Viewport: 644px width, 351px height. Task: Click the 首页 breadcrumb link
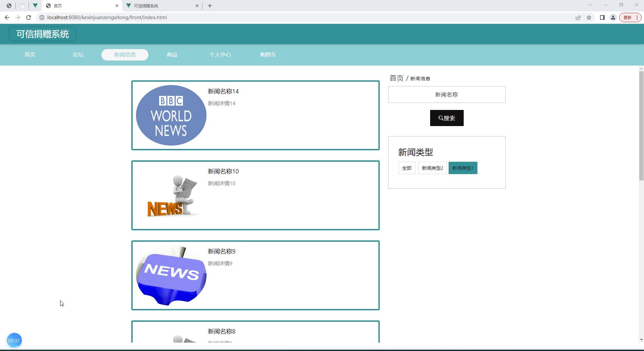pyautogui.click(x=397, y=78)
